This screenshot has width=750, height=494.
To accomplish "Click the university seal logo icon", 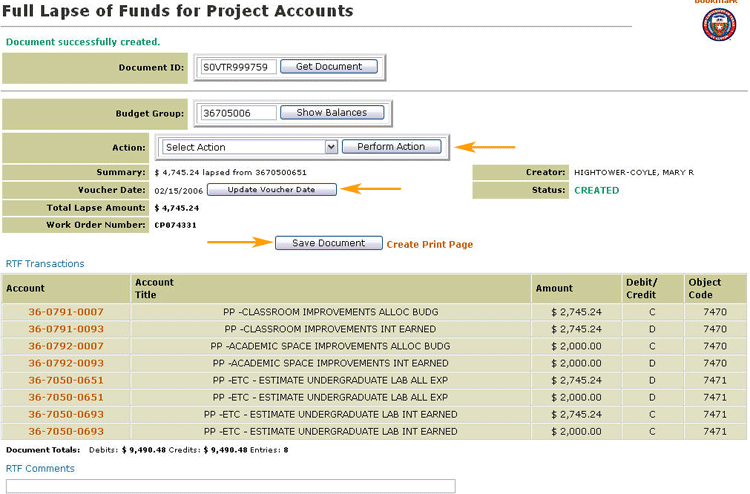I will pyautogui.click(x=719, y=24).
